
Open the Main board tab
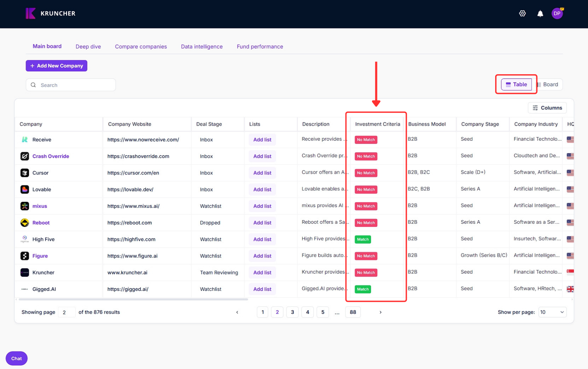[47, 46]
